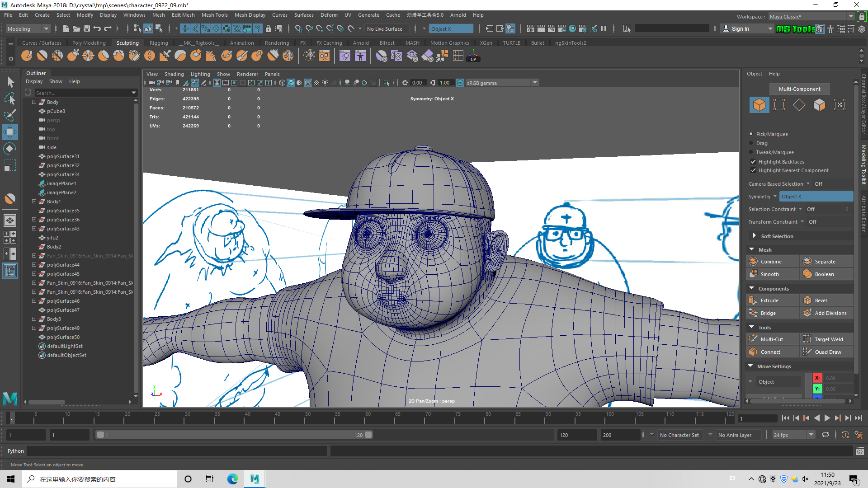
Task: Select the Tweak/Marquee radio option
Action: (x=751, y=152)
